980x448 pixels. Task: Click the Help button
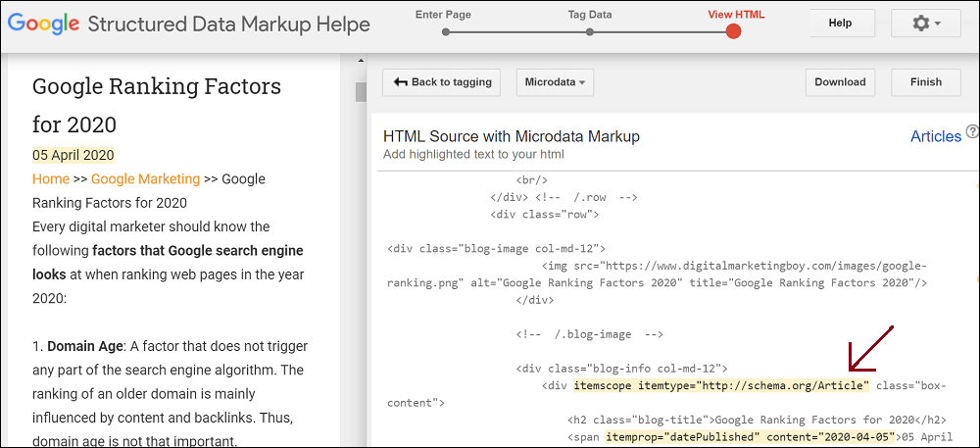coord(840,24)
